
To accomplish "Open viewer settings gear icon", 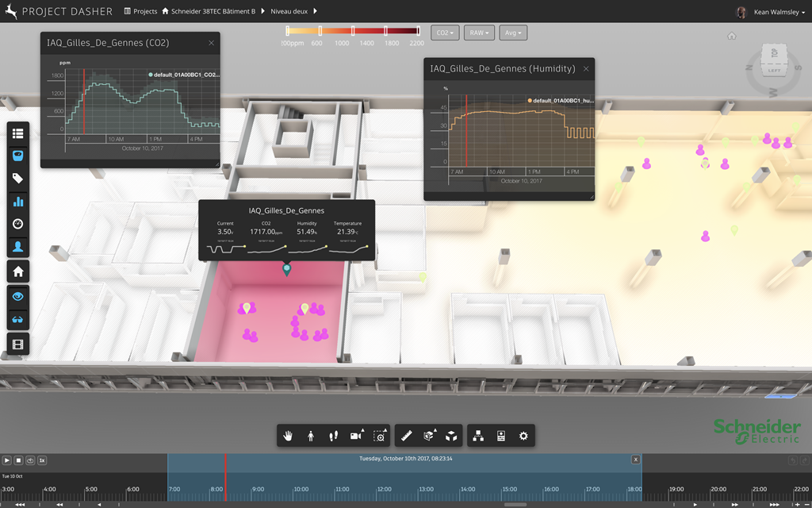I will click(523, 436).
